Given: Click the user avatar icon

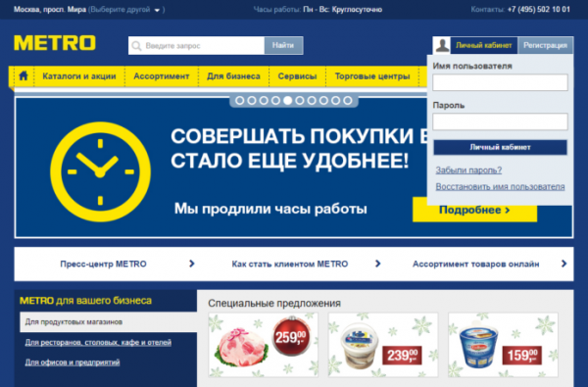Looking at the screenshot, I should pyautogui.click(x=442, y=45).
